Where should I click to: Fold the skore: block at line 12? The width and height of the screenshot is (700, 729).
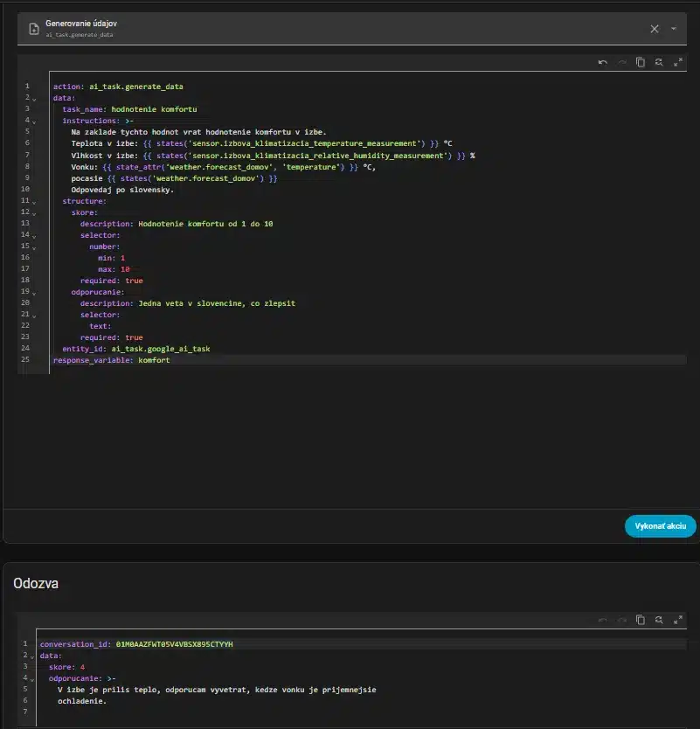tap(34, 213)
